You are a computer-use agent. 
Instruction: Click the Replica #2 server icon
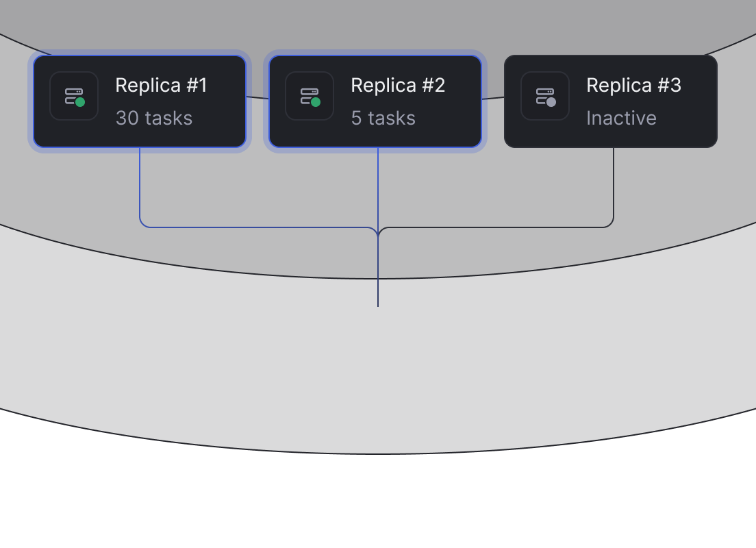309,97
